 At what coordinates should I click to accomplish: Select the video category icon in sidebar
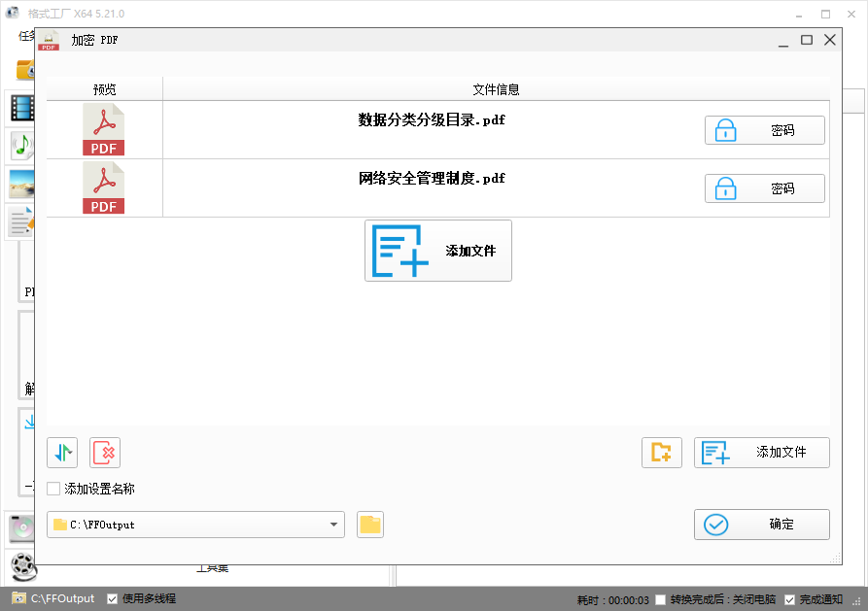point(21,108)
